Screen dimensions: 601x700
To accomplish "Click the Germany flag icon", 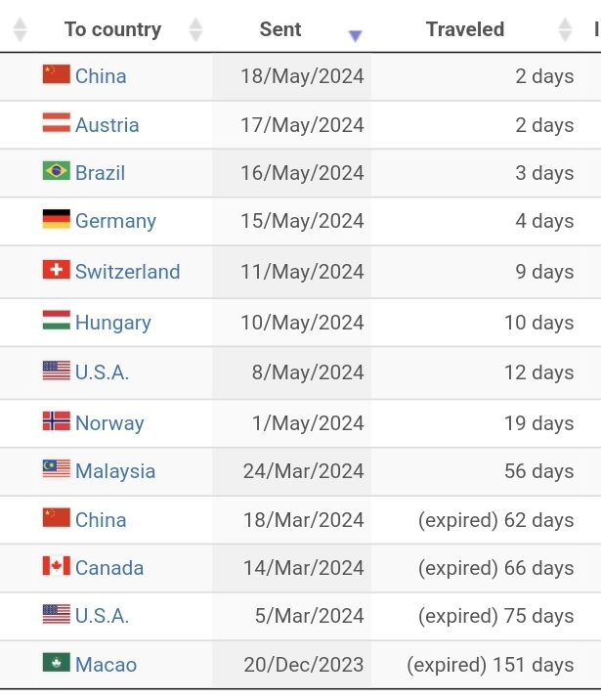I will coord(57,219).
